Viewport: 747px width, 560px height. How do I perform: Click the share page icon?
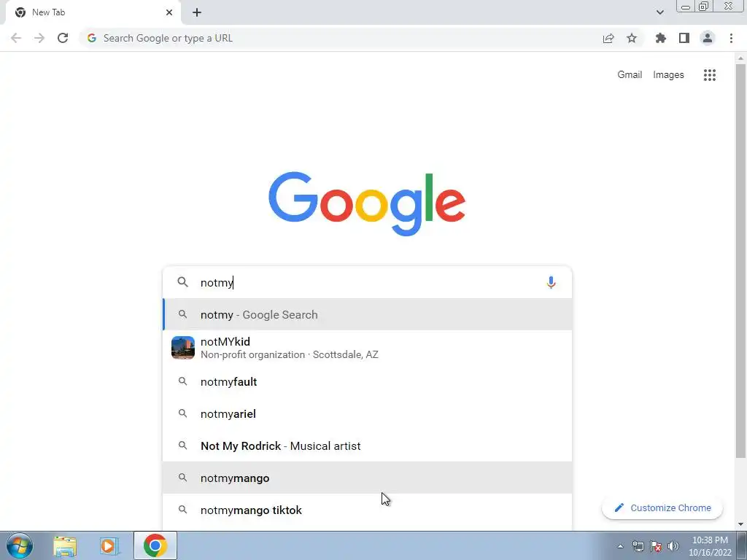coord(608,38)
